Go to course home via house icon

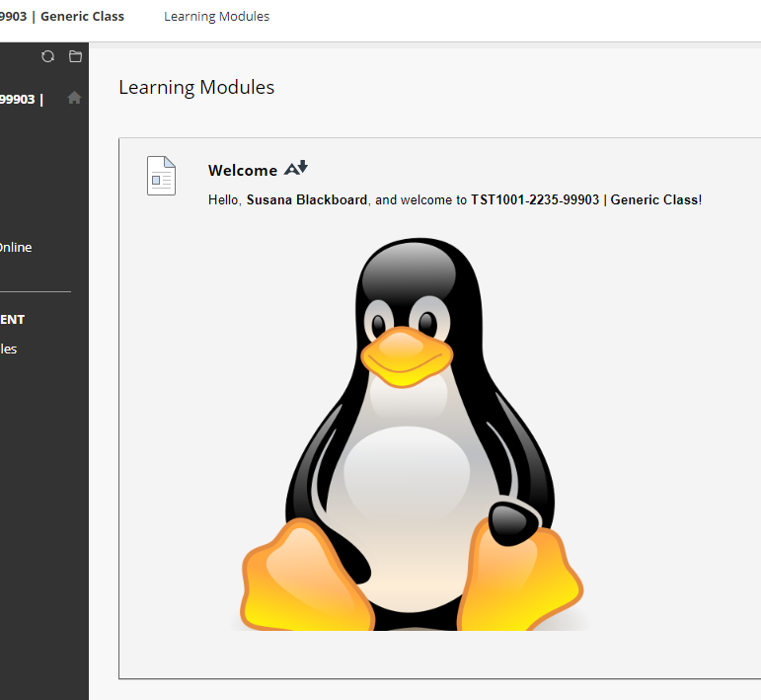74,98
